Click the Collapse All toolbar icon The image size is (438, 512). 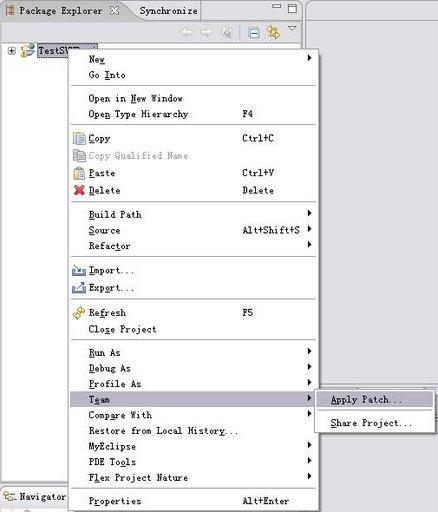coord(254,33)
